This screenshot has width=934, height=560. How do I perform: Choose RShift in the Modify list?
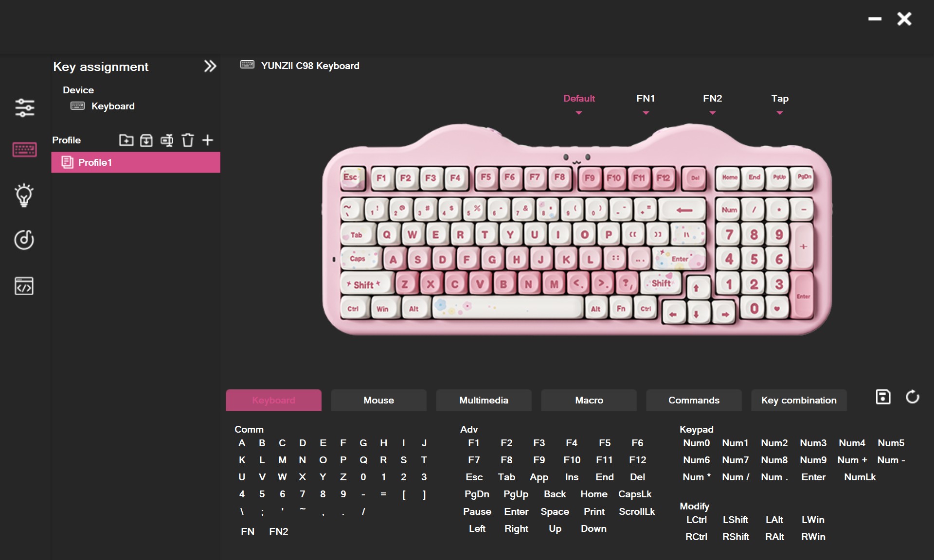tap(736, 537)
